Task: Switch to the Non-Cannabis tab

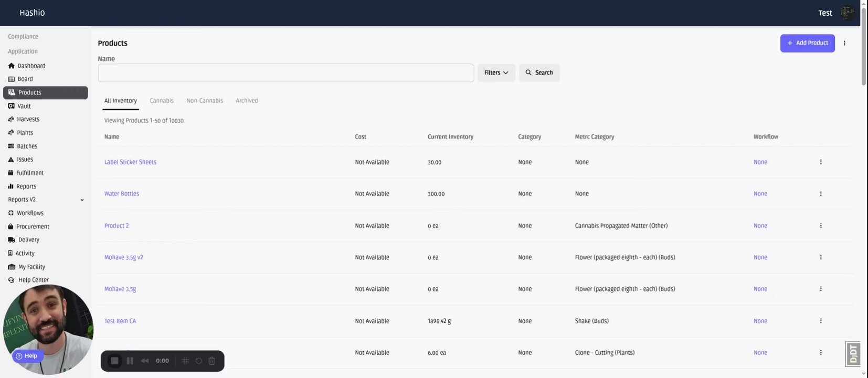Action: click(x=205, y=101)
